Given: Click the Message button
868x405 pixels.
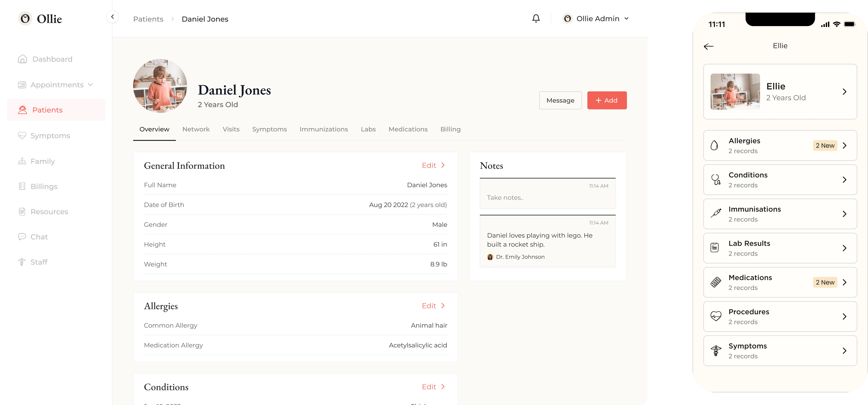Looking at the screenshot, I should 560,100.
